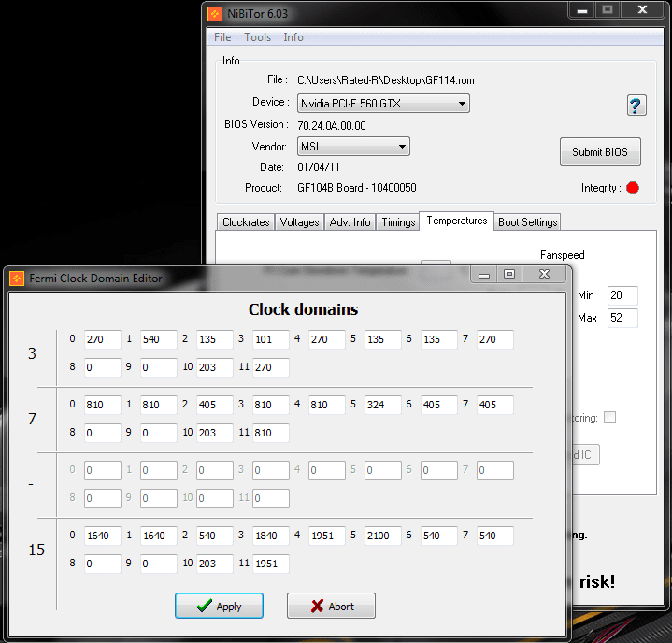Close the Fermi Clock Domain Editor window
672x643 pixels.
pos(544,275)
